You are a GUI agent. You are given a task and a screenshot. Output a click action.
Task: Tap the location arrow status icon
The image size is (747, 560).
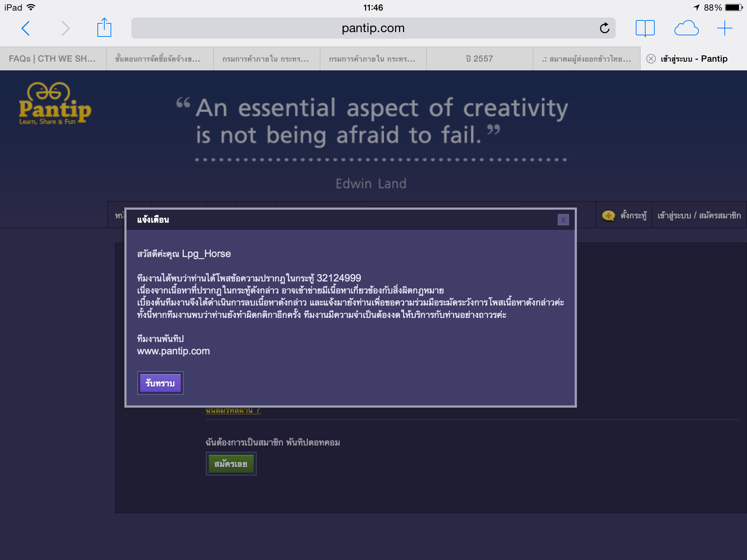pyautogui.click(x=696, y=7)
